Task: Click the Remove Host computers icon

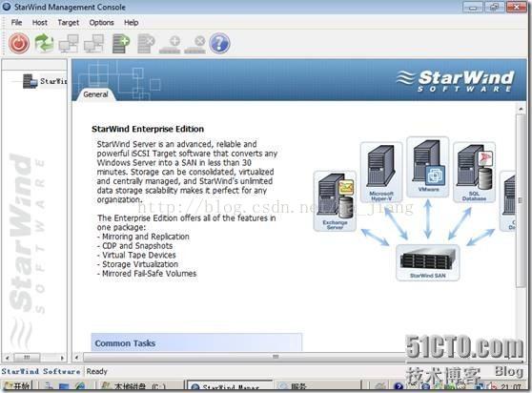Action: (x=94, y=44)
